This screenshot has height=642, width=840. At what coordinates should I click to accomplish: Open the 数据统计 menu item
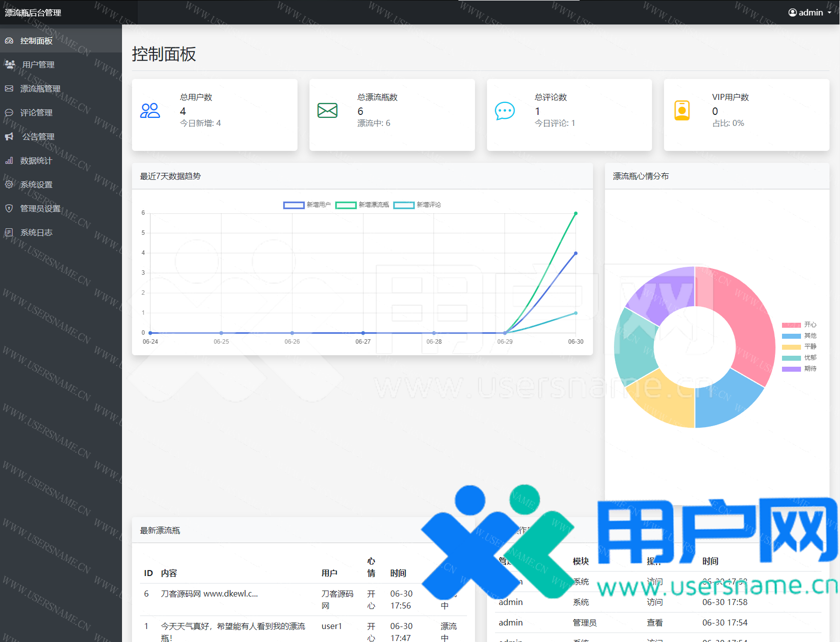click(36, 160)
